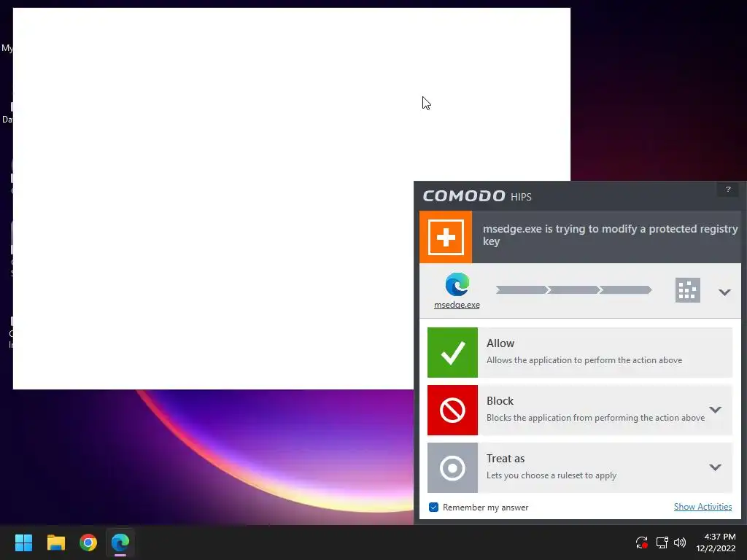Launch Google Chrome from the taskbar
Screen dimensions: 747x560
tap(88, 542)
